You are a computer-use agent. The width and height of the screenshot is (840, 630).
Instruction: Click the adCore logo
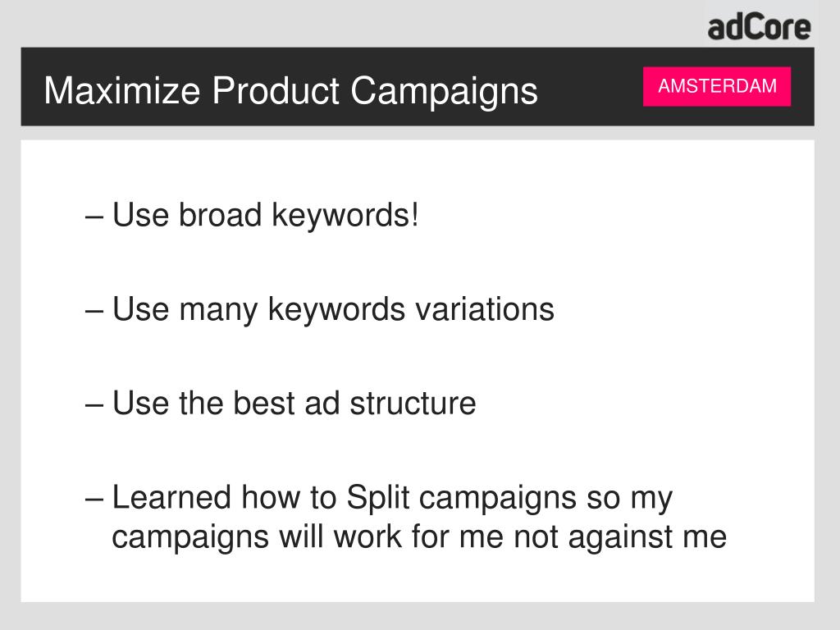point(759,28)
